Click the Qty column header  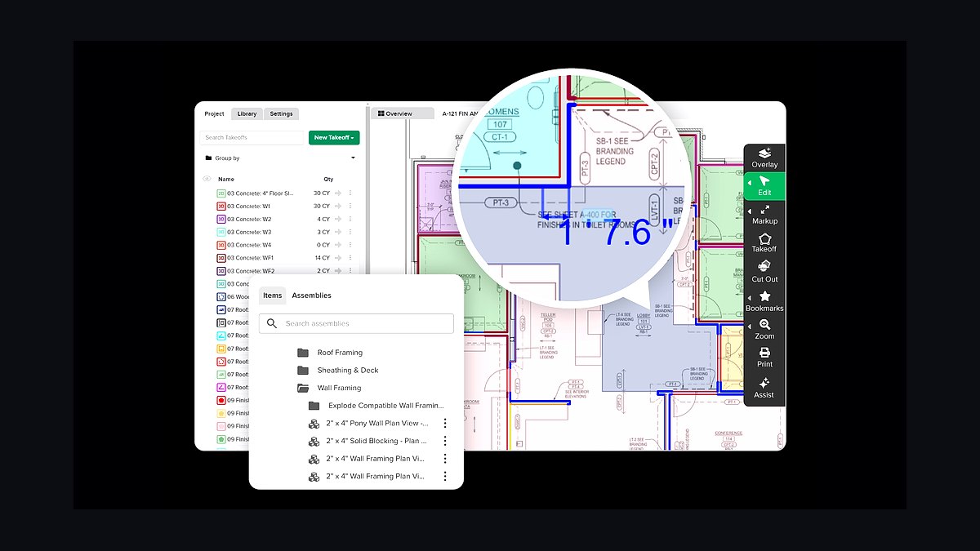[328, 179]
